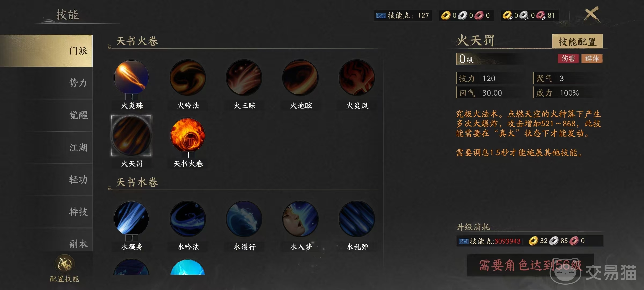Select the 火吟法 skill icon
The image size is (644, 290).
point(188,77)
